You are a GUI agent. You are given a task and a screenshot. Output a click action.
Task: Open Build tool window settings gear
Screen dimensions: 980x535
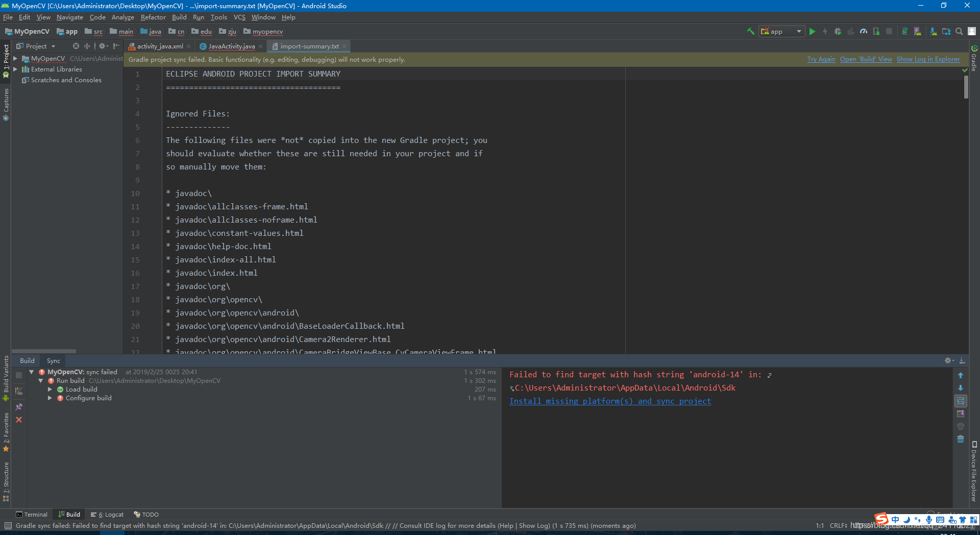tap(949, 360)
